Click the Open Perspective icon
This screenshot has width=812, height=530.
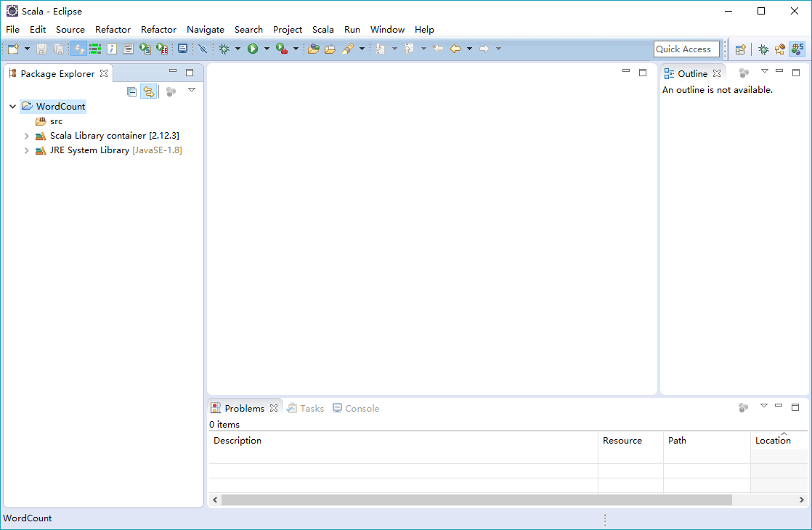[x=741, y=49]
